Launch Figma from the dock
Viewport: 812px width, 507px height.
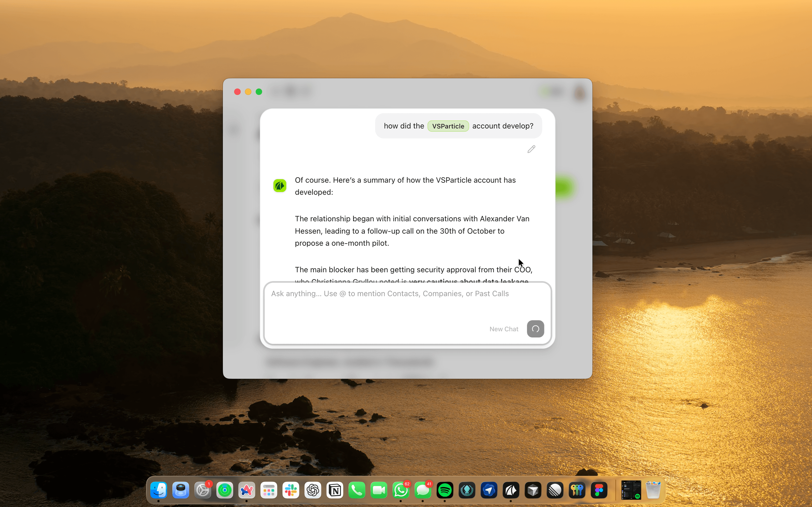[599, 491]
